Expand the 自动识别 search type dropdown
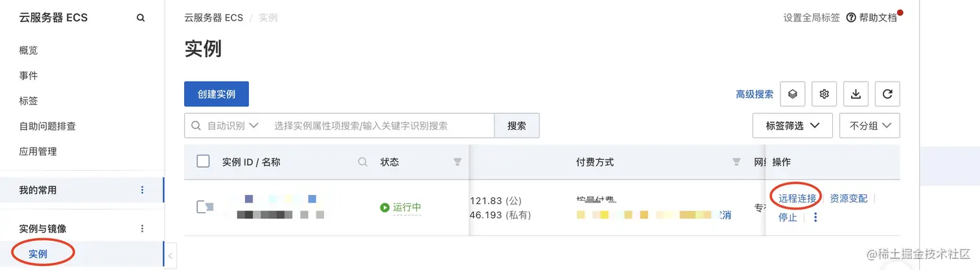Viewport: 980px width, 270px height. [233, 126]
